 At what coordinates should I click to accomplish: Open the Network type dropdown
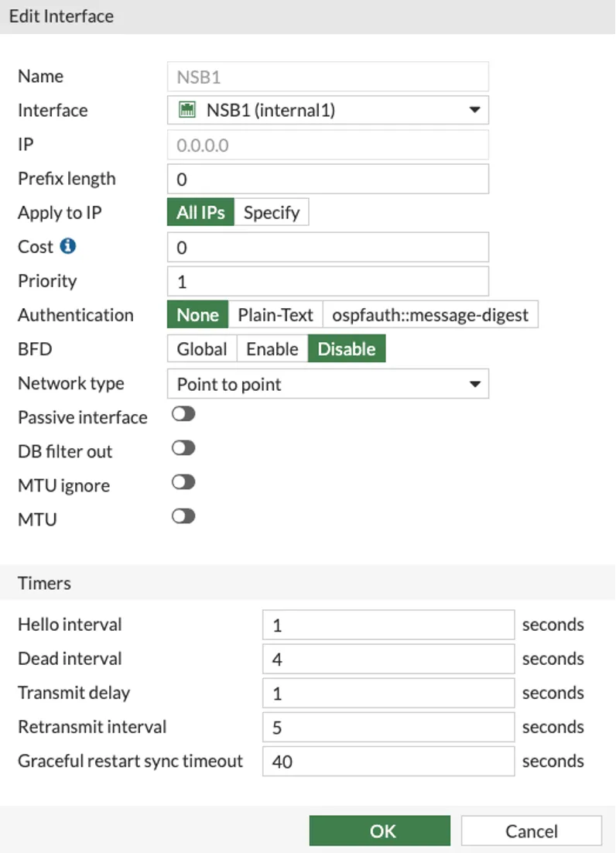[328, 383]
